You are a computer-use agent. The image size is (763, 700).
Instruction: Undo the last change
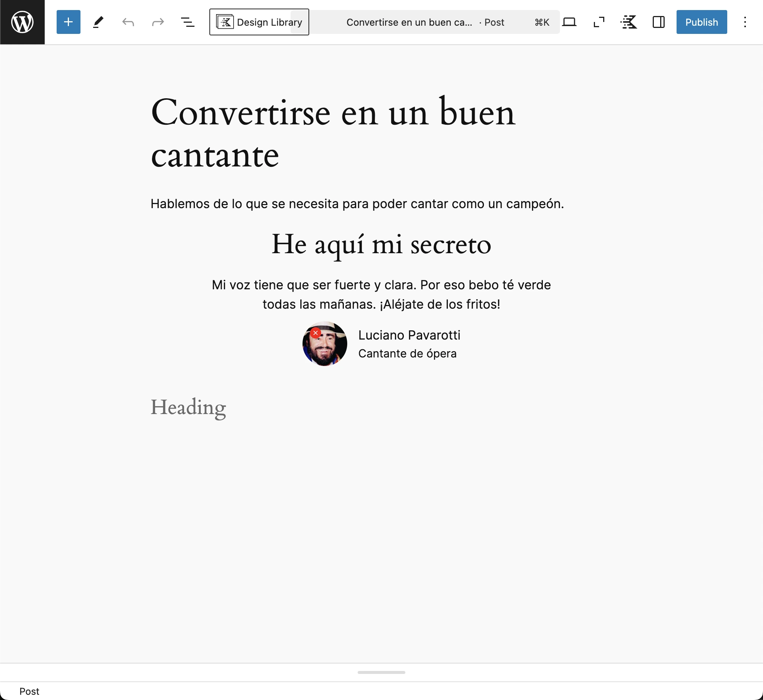pos(128,22)
